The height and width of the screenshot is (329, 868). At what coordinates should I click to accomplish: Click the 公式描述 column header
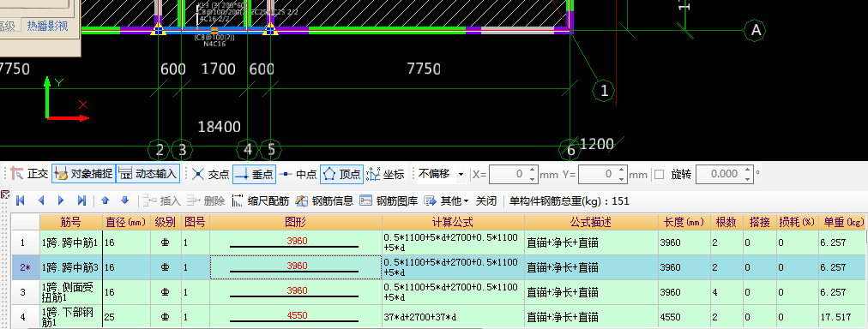(x=591, y=223)
